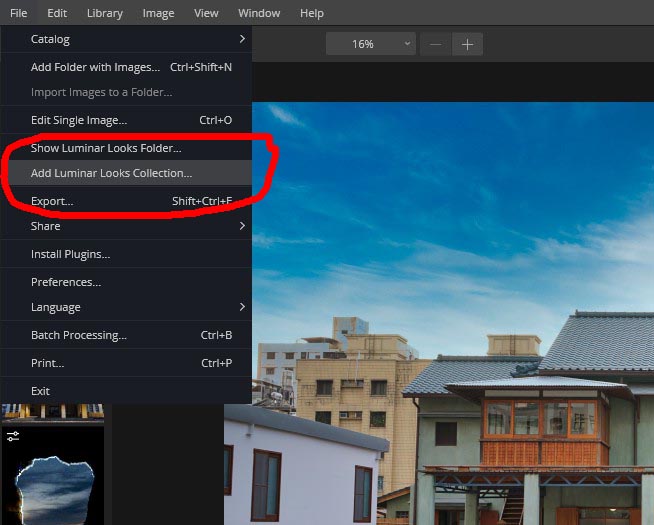Select Print menu entry
The height and width of the screenshot is (525, 654).
[47, 363]
